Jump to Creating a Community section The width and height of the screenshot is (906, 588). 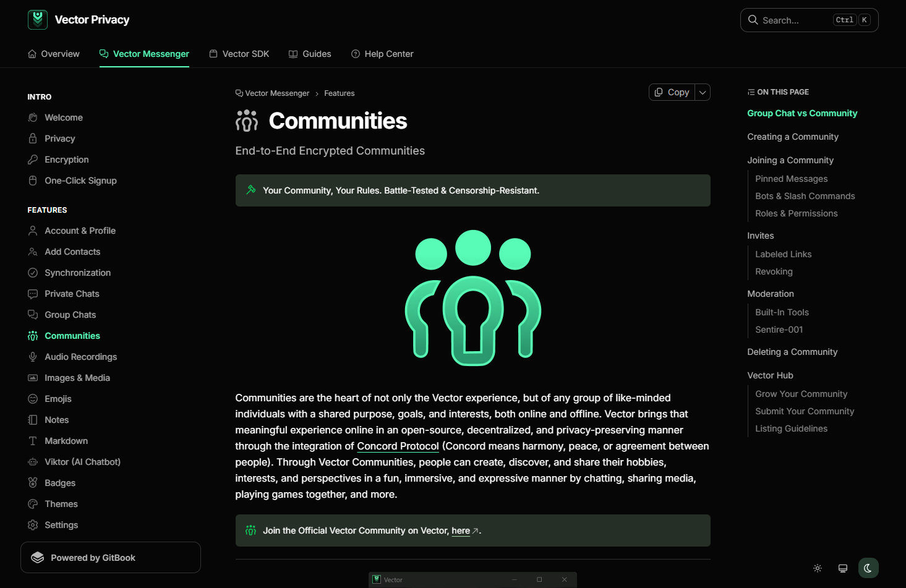793,137
